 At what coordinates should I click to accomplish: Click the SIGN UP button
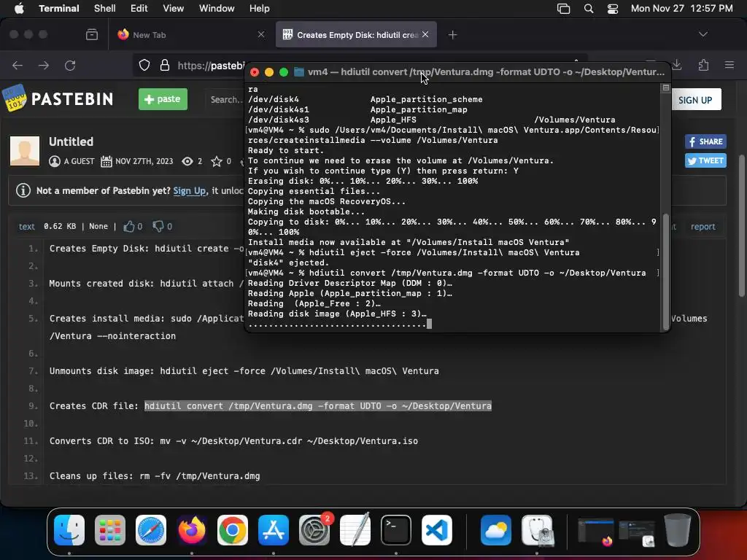(x=695, y=100)
